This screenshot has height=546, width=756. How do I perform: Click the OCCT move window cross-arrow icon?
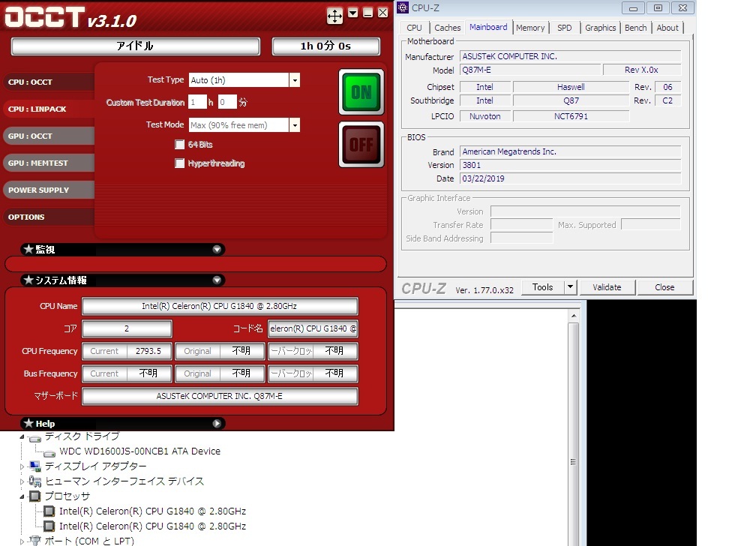pyautogui.click(x=334, y=16)
